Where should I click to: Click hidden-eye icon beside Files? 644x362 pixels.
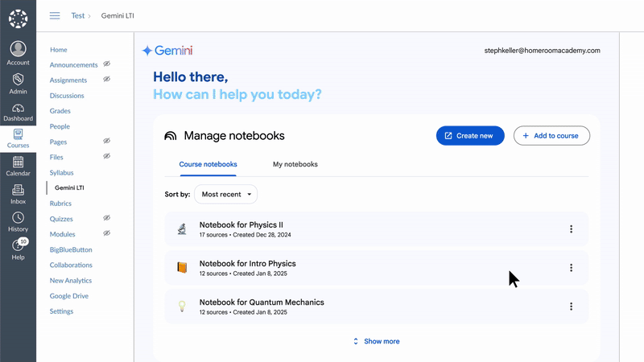point(107,156)
